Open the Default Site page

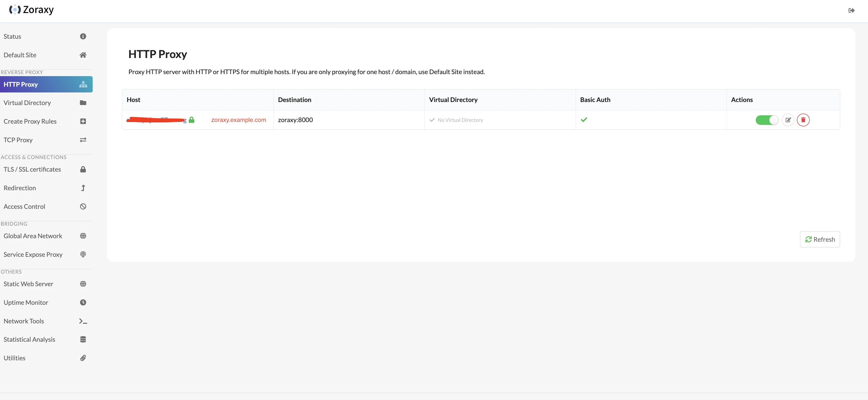[x=46, y=55]
